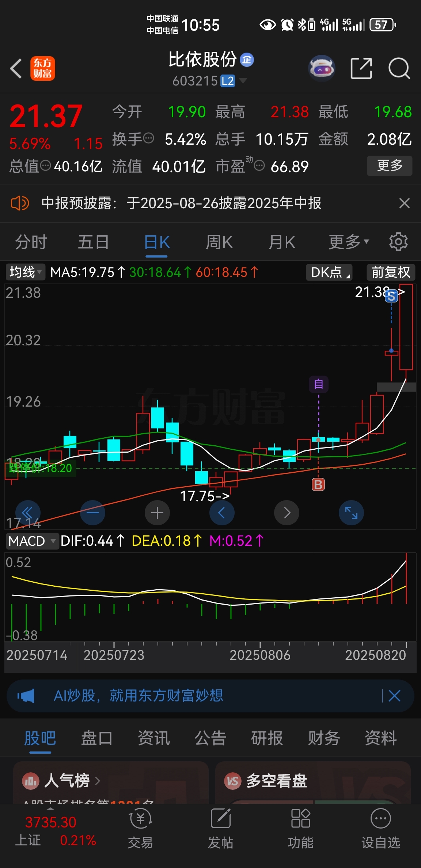Select the 日K tab
The image size is (421, 868).
click(x=157, y=242)
